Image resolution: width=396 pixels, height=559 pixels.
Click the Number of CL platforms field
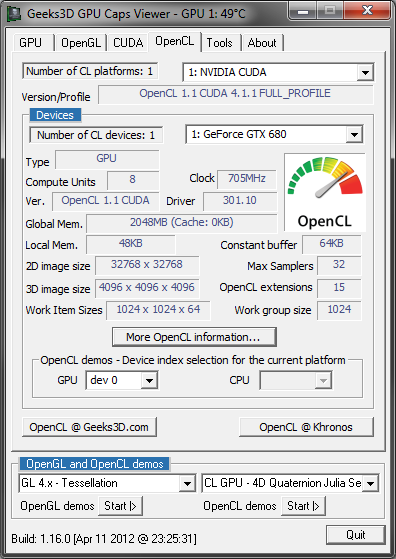pos(90,71)
